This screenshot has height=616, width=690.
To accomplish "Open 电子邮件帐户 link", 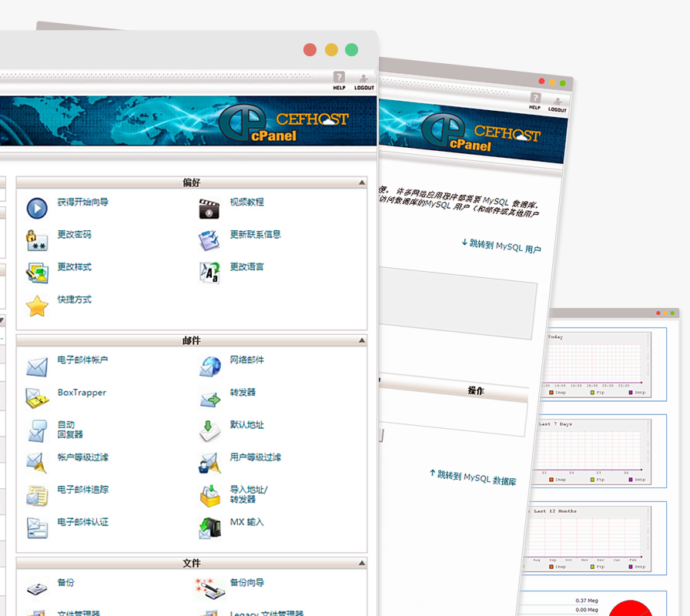I will 82,360.
